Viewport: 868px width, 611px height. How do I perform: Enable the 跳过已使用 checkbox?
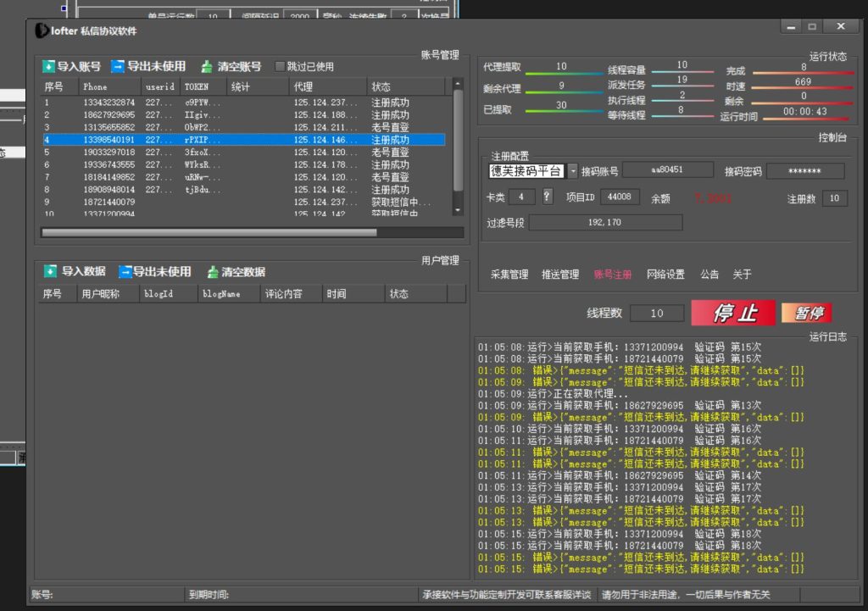(x=280, y=66)
